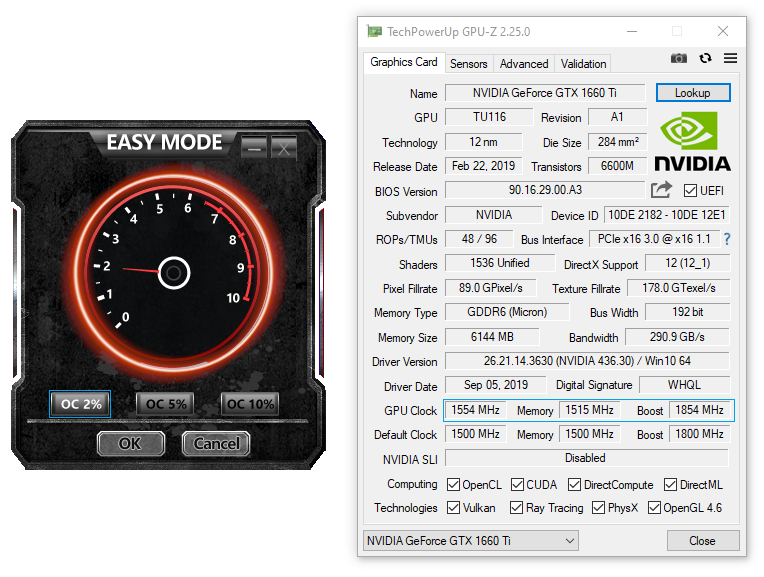
Task: Toggle the Vulkan checkbox
Action: [453, 507]
